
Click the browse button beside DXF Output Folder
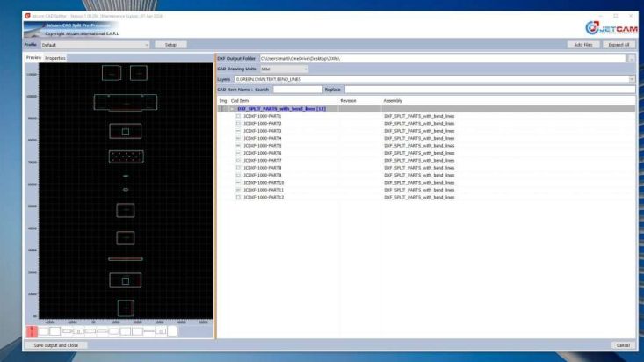[632, 59]
